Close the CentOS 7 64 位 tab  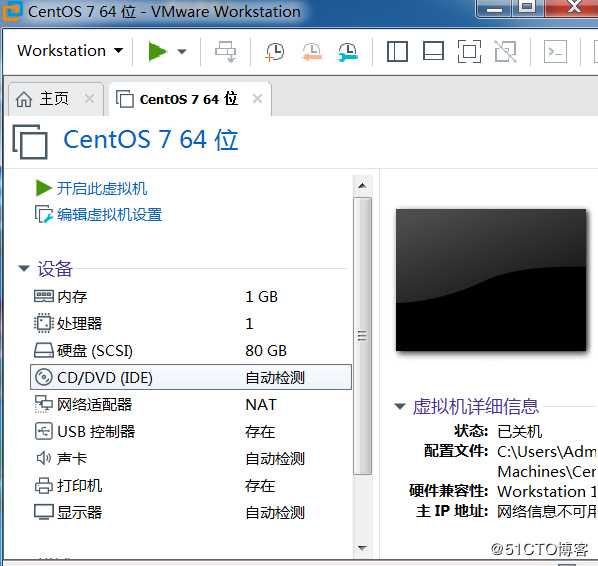[x=257, y=99]
